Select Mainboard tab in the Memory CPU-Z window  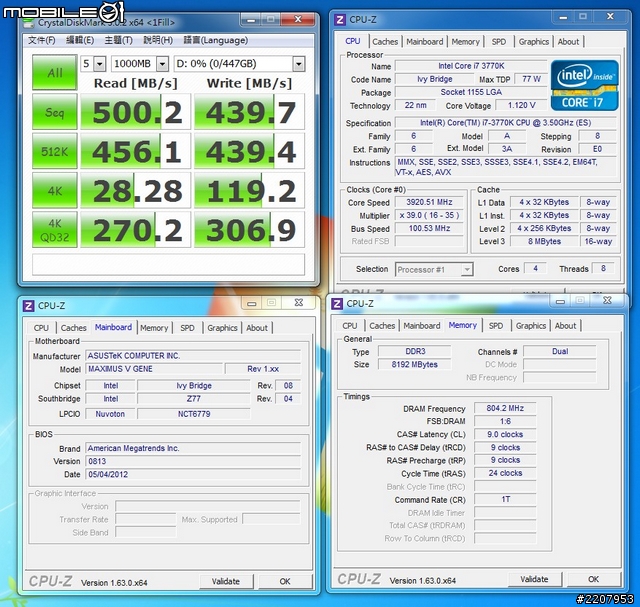point(422,326)
